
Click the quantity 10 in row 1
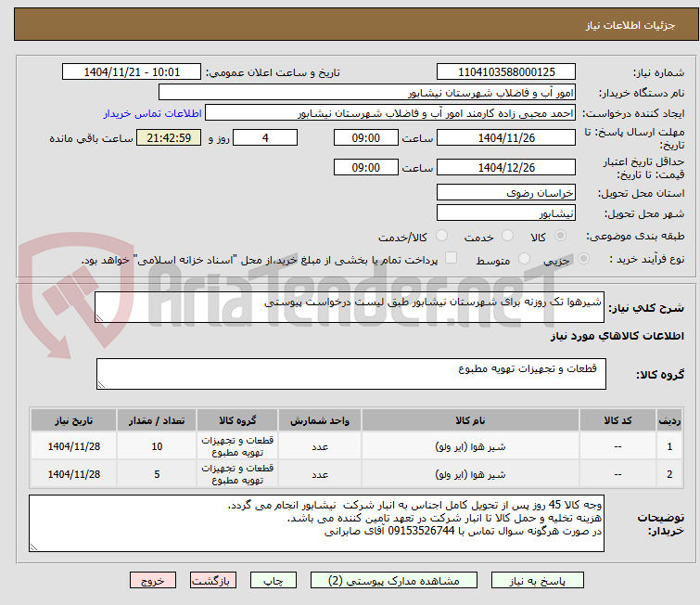tap(157, 446)
